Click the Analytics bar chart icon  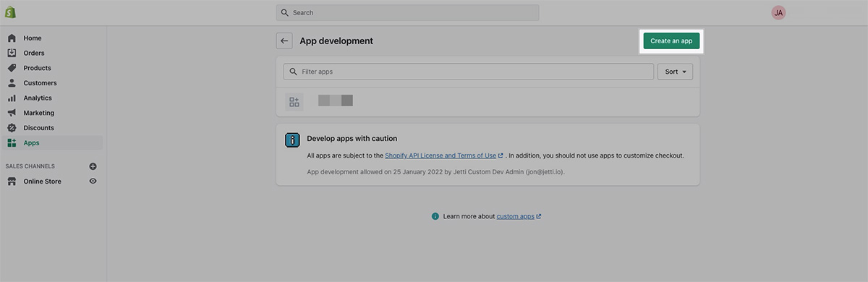point(12,98)
